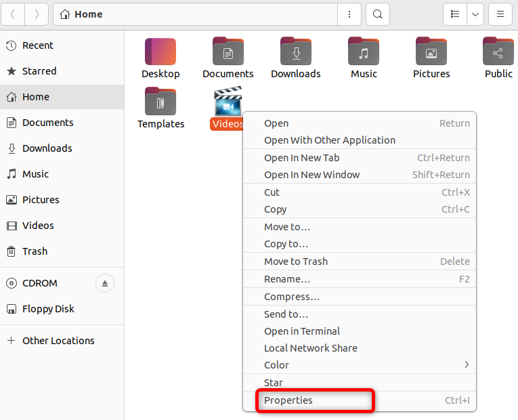Click the Home path bar field
518x420 pixels.
[195, 14]
